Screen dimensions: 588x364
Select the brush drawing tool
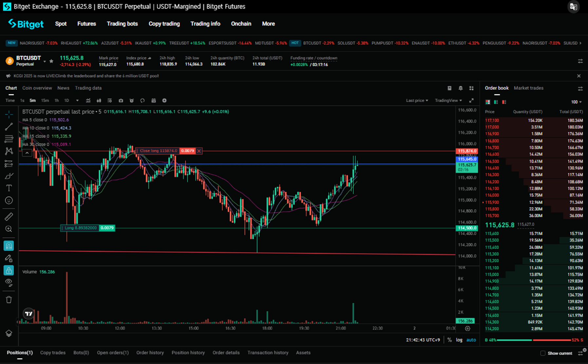point(9,176)
